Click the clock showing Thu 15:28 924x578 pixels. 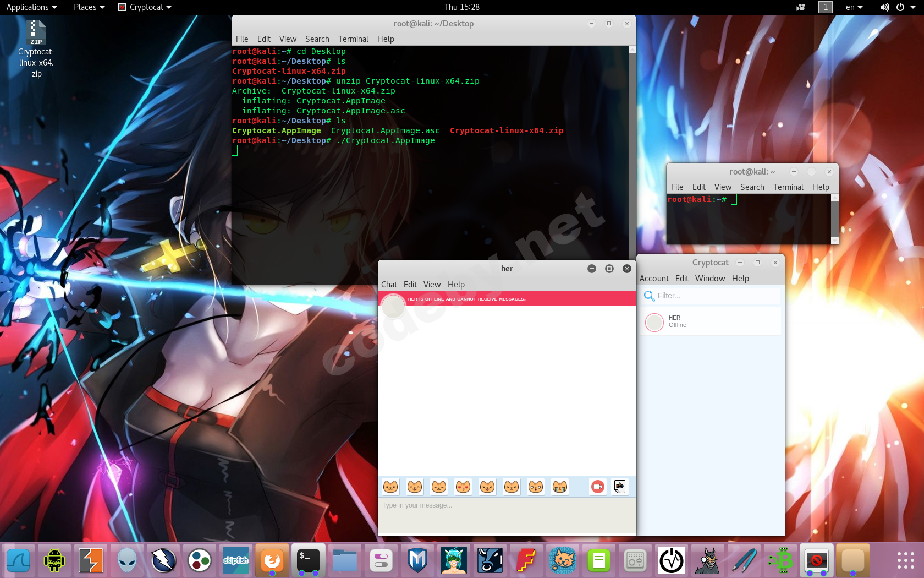462,7
